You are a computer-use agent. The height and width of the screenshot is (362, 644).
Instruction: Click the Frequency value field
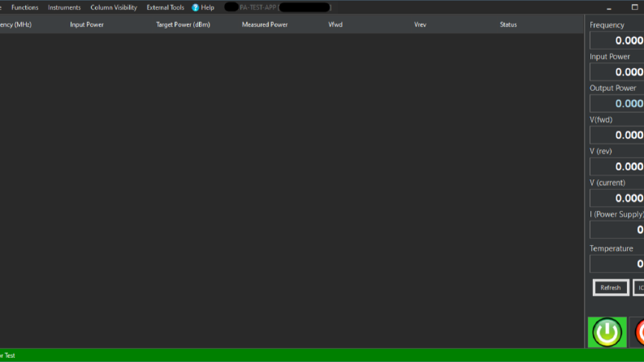tap(617, 41)
